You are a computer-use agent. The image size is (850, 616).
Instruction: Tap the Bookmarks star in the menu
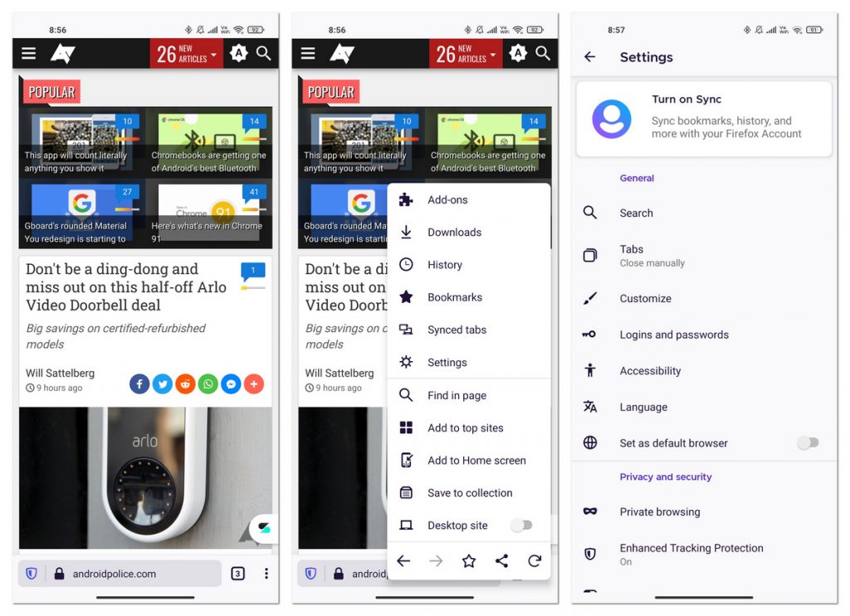405,297
